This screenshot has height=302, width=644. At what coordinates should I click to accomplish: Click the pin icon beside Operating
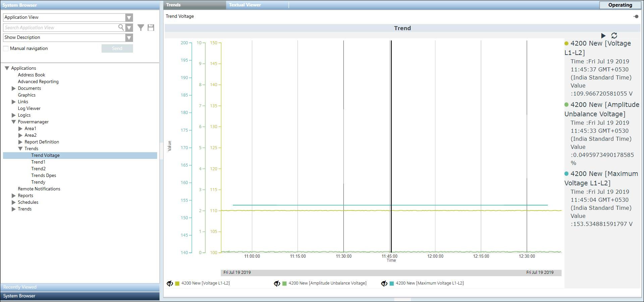click(x=636, y=16)
